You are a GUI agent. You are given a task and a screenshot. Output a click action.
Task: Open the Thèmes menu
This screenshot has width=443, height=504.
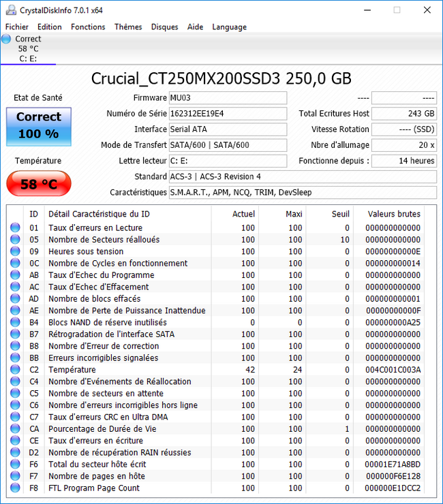tap(128, 27)
